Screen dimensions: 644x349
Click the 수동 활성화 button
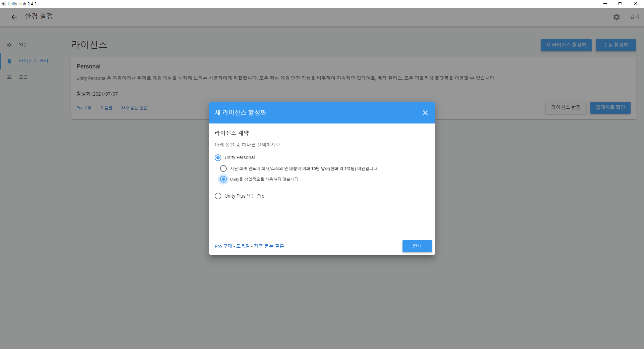pyautogui.click(x=615, y=45)
